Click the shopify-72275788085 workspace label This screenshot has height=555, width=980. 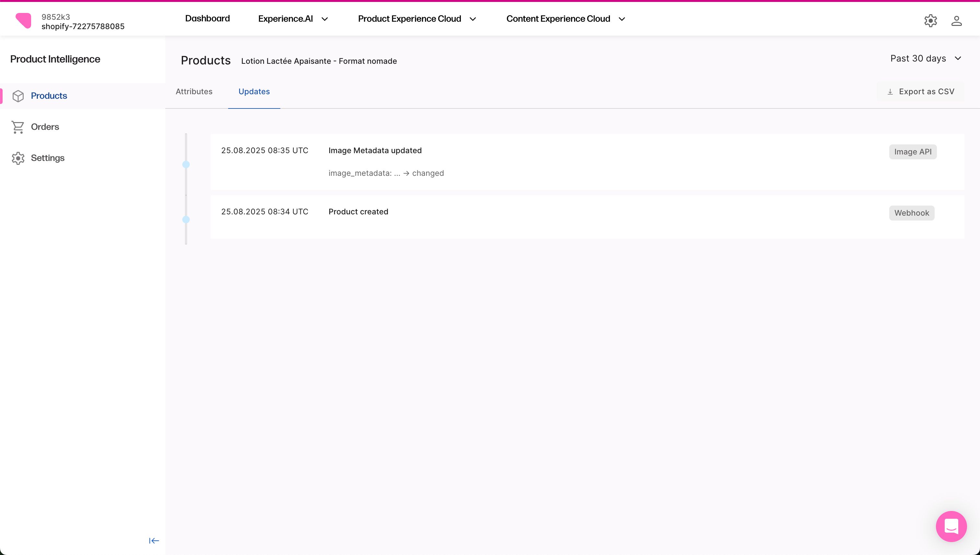pyautogui.click(x=83, y=26)
